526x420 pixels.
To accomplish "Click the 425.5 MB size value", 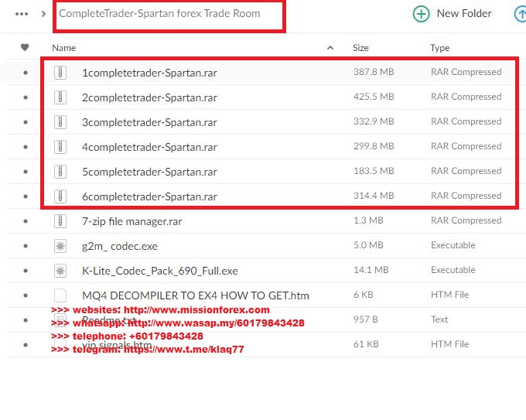I will click(x=374, y=97).
